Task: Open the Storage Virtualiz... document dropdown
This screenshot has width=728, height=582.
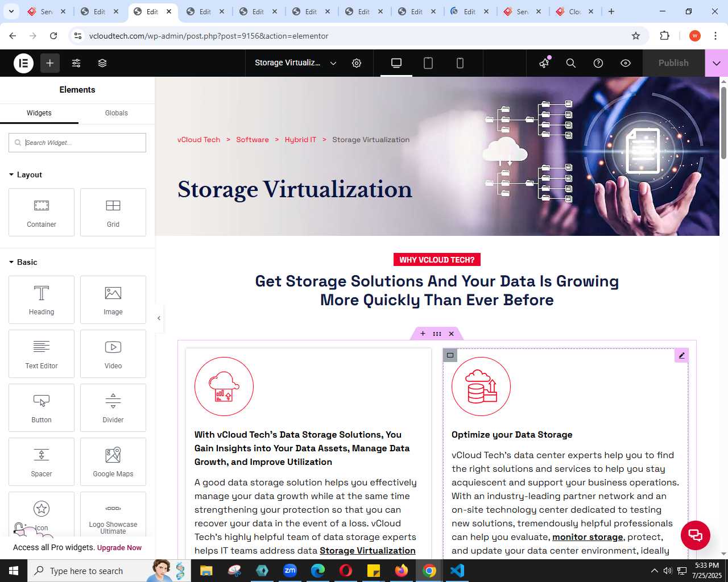Action: pos(296,63)
